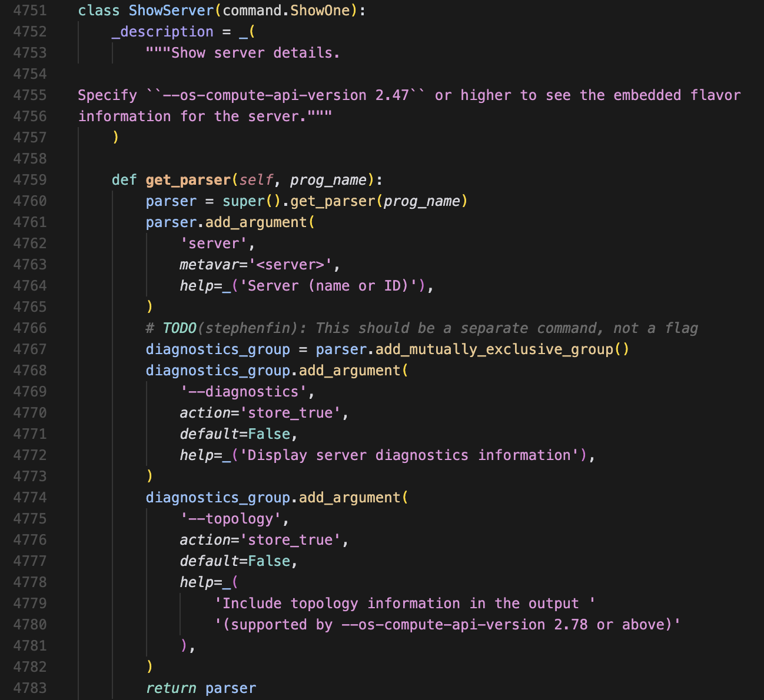The height and width of the screenshot is (700, 764).
Task: Click the closing parenthesis on line 4757
Action: pyautogui.click(x=116, y=138)
